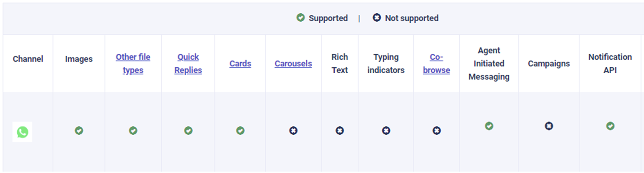Click the checkmark under Notification API
The width and height of the screenshot is (644, 173).
[x=610, y=126]
